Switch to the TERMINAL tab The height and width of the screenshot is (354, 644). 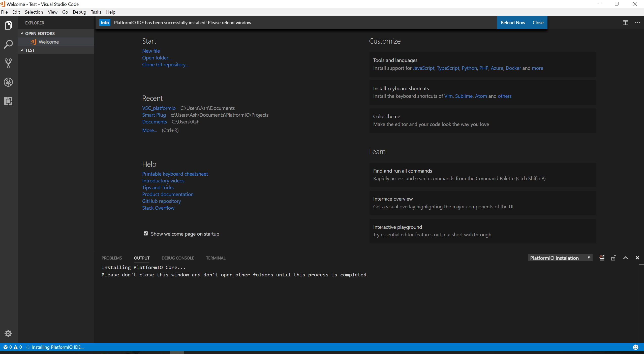(x=216, y=258)
